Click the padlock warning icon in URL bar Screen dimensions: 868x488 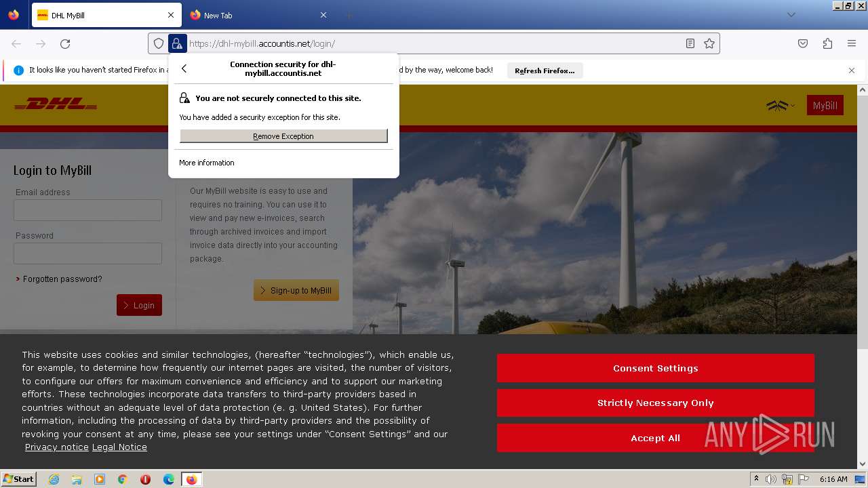point(177,43)
